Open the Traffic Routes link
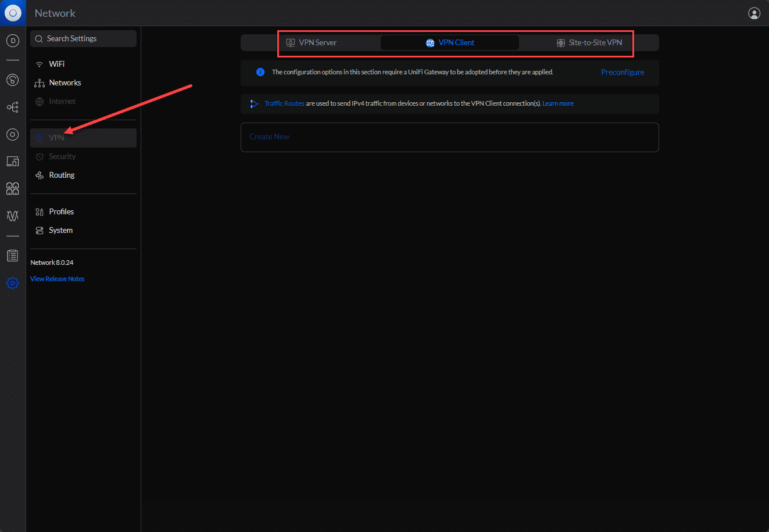 click(x=284, y=103)
